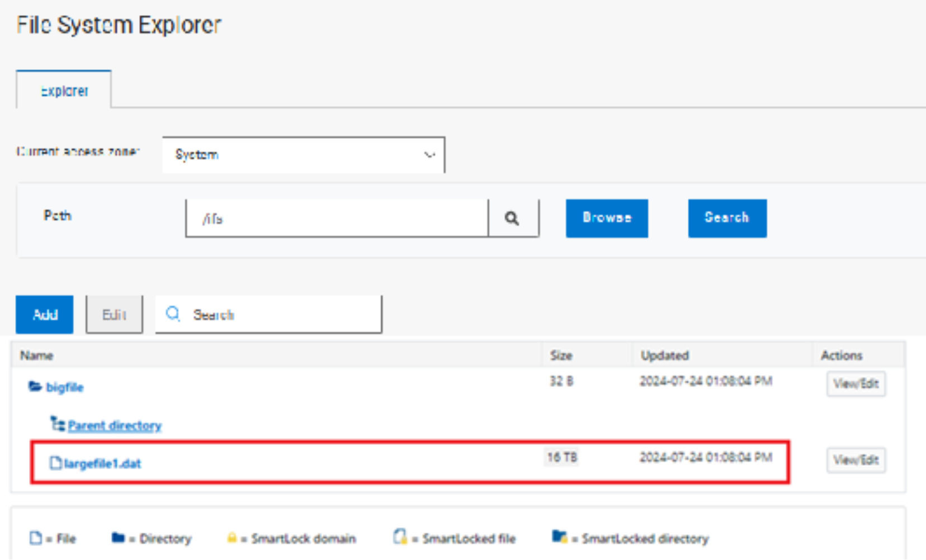Image resolution: width=926 pixels, height=560 pixels.
Task: Click View/Edit for bigfile row
Action: pos(856,384)
